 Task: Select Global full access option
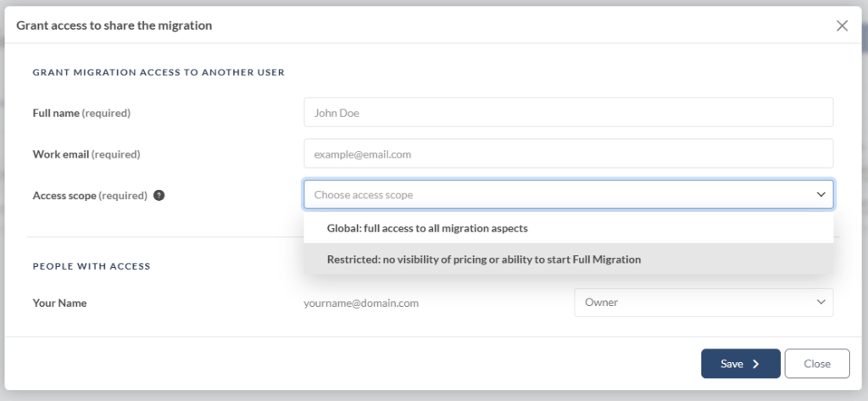coord(569,228)
